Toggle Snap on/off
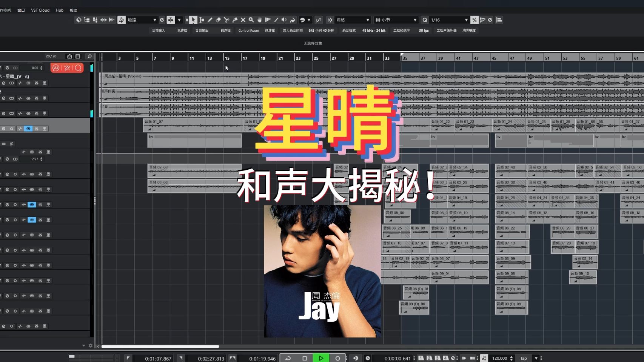 pyautogui.click(x=330, y=20)
